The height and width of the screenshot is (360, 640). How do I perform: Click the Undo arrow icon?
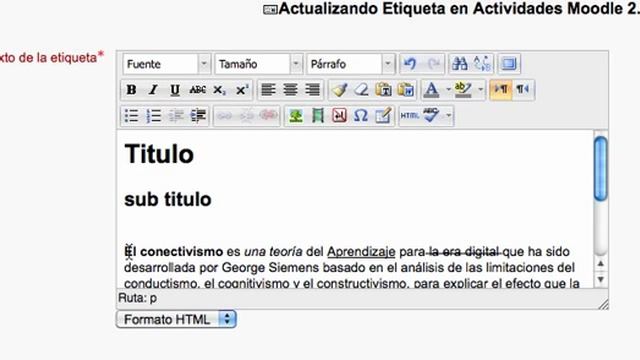[x=410, y=64]
